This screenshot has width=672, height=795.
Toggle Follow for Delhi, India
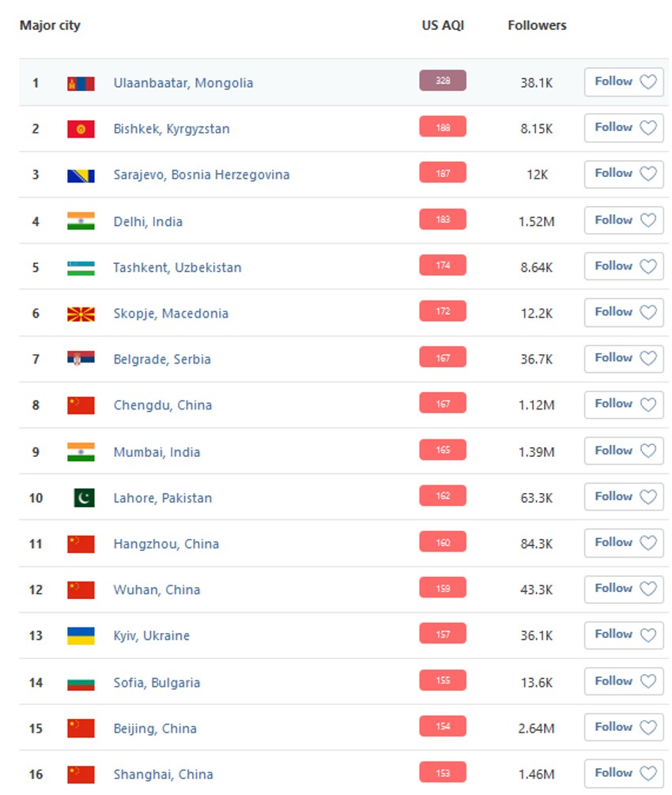coord(624,220)
